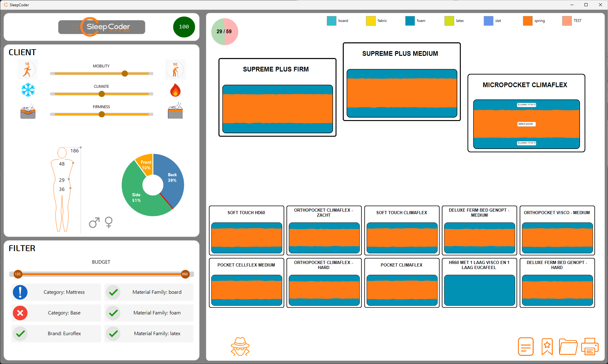
Task: Click the green 100 score circle
Action: [x=184, y=27]
